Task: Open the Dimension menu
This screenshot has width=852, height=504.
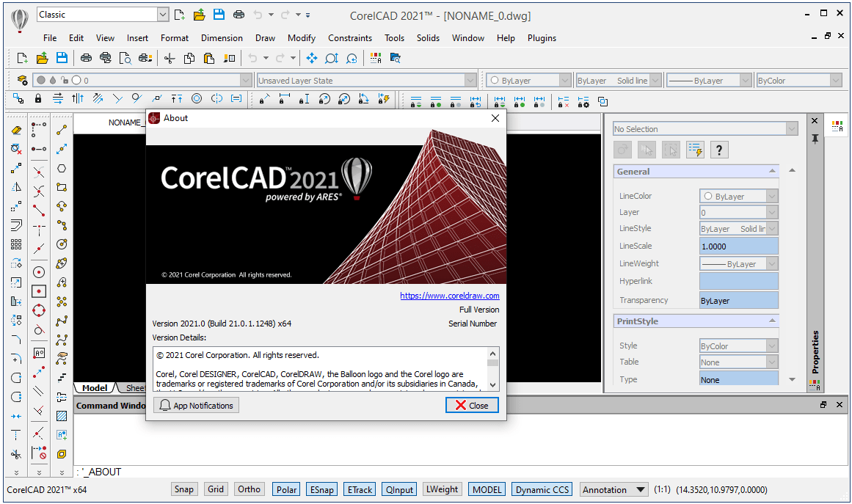Action: click(222, 38)
